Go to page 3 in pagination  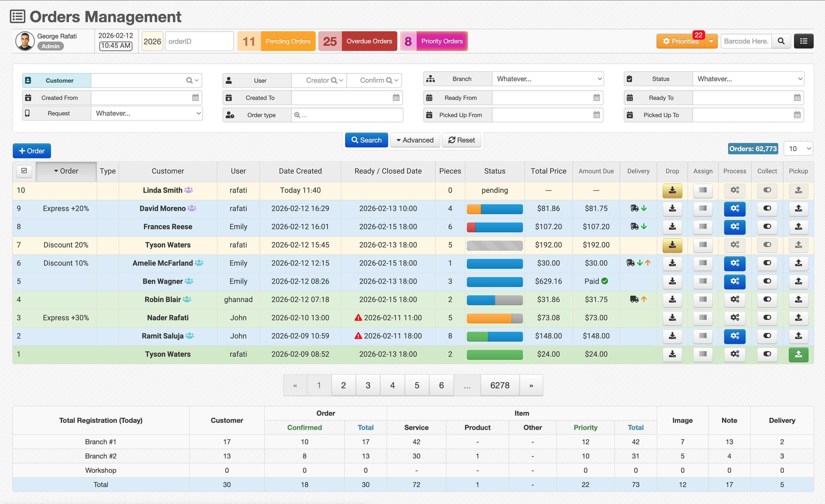point(368,385)
